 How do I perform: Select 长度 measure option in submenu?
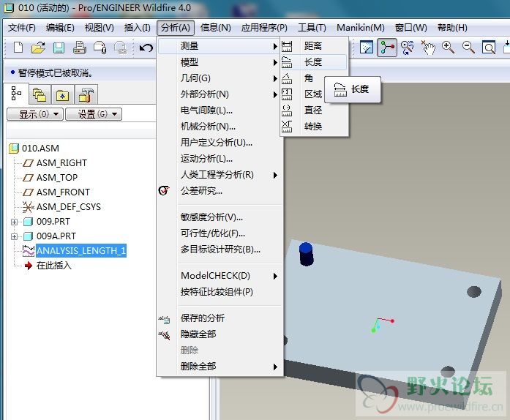pyautogui.click(x=314, y=62)
